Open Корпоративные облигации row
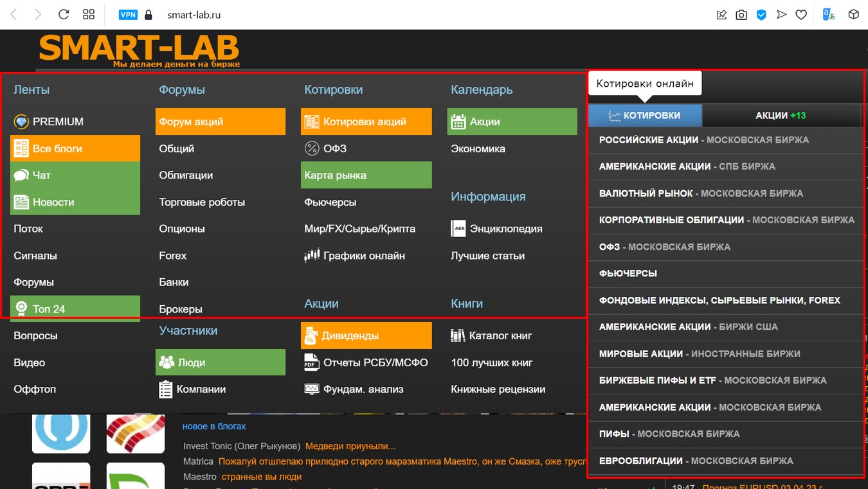This screenshot has height=489, width=868. 725,220
